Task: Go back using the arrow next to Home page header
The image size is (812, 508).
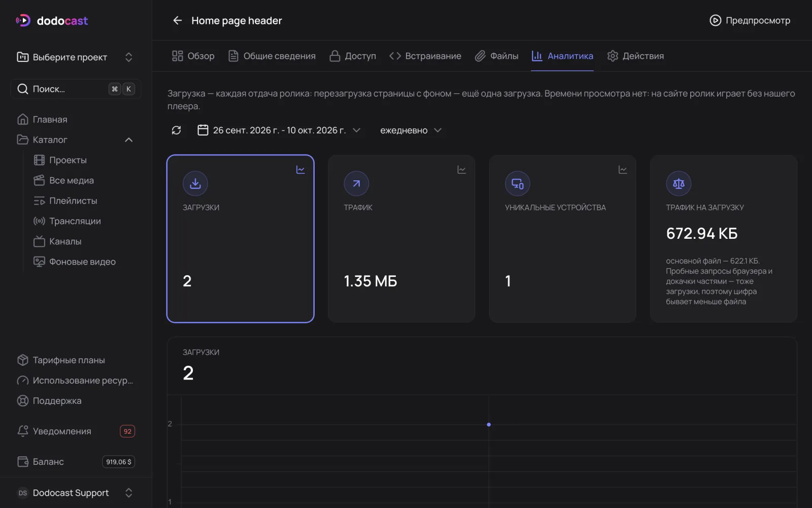Action: point(177,20)
